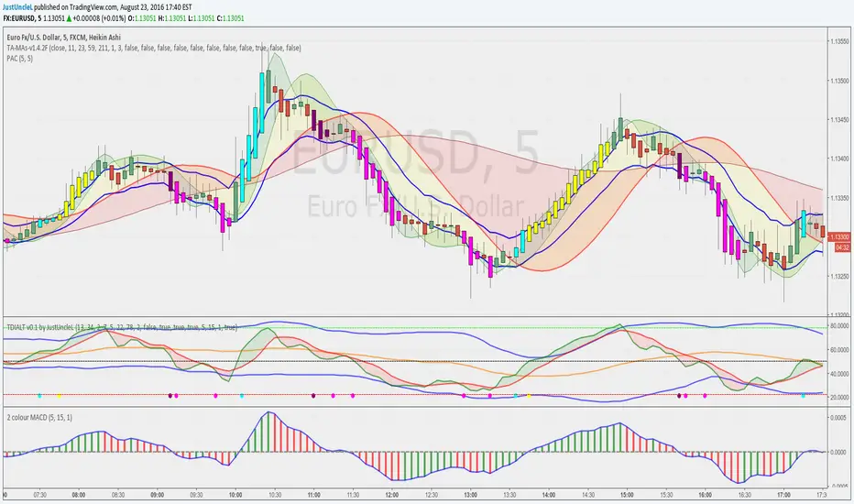
Task: Click the 60.0000 level on TDI axis
Action: pyautogui.click(x=839, y=350)
